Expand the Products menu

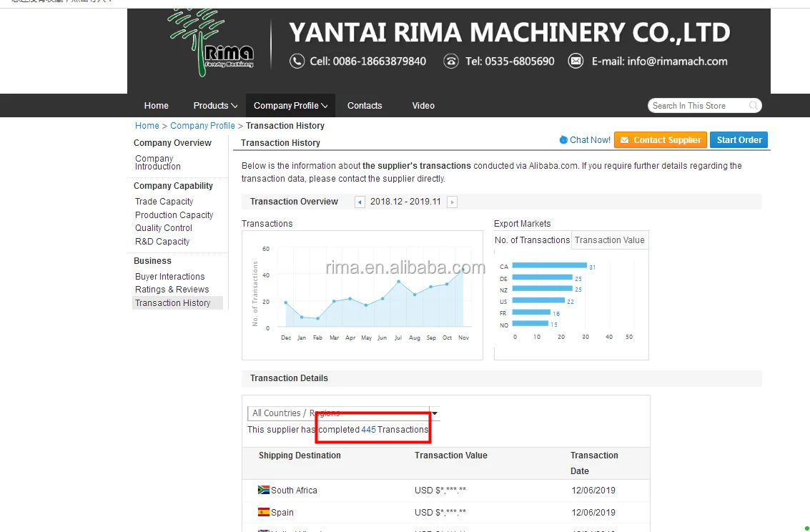215,106
